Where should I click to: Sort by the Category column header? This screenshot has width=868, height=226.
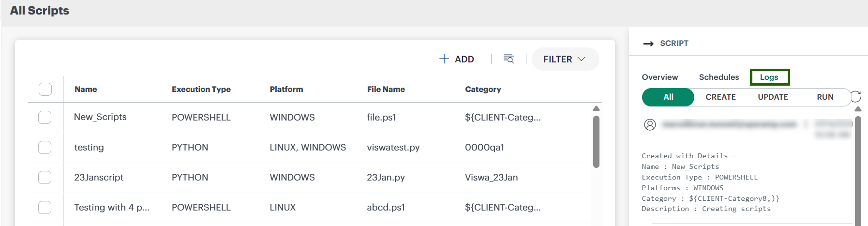click(x=483, y=89)
